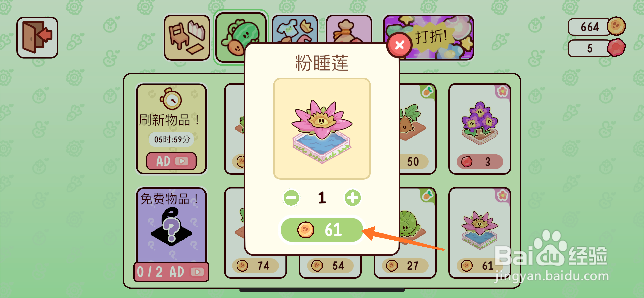The image size is (644, 298).
Task: Buy the pink water lily for 61 coins
Action: coord(322,230)
